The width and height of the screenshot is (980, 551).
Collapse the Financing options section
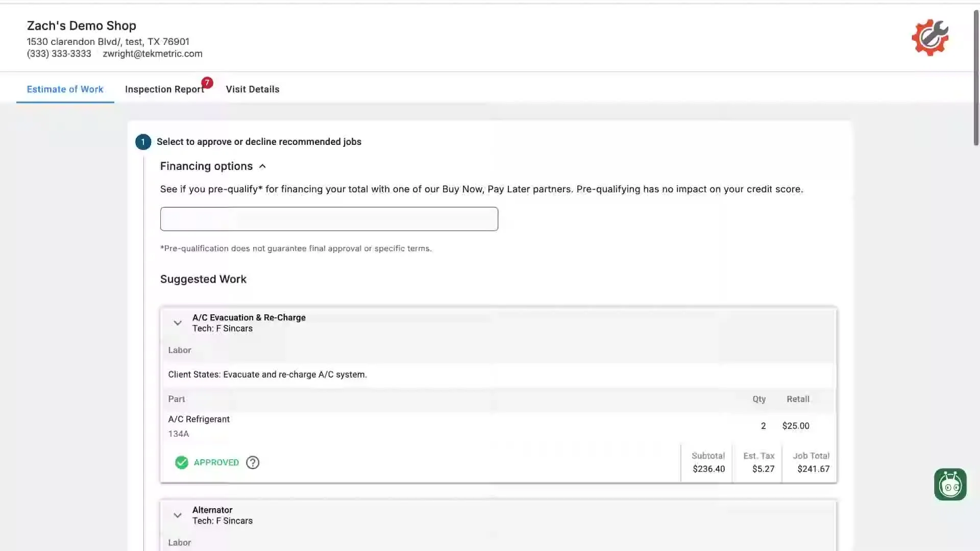pyautogui.click(x=262, y=166)
